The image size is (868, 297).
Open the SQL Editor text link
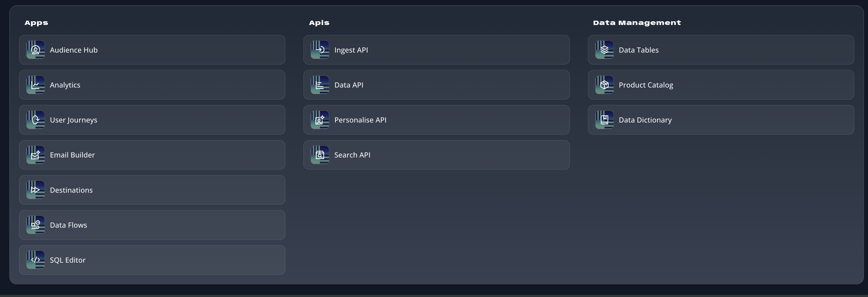(x=68, y=260)
